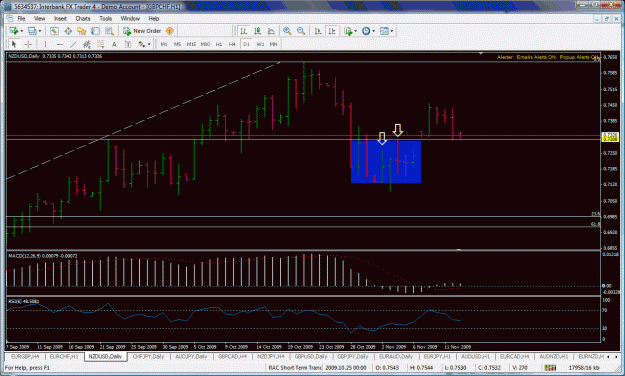Screen dimensions: 625x376
Task: Select the Text tool (letter A)
Action: click(x=114, y=44)
